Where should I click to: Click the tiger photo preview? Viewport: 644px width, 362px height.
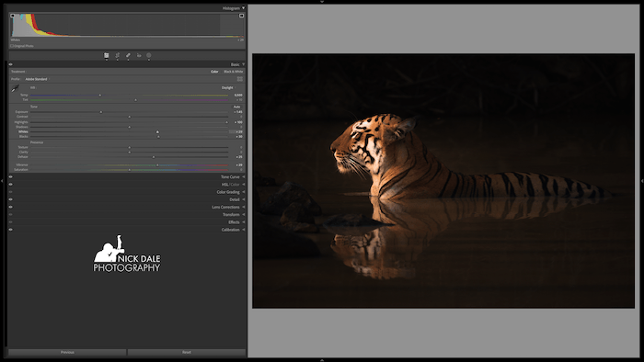tap(443, 181)
